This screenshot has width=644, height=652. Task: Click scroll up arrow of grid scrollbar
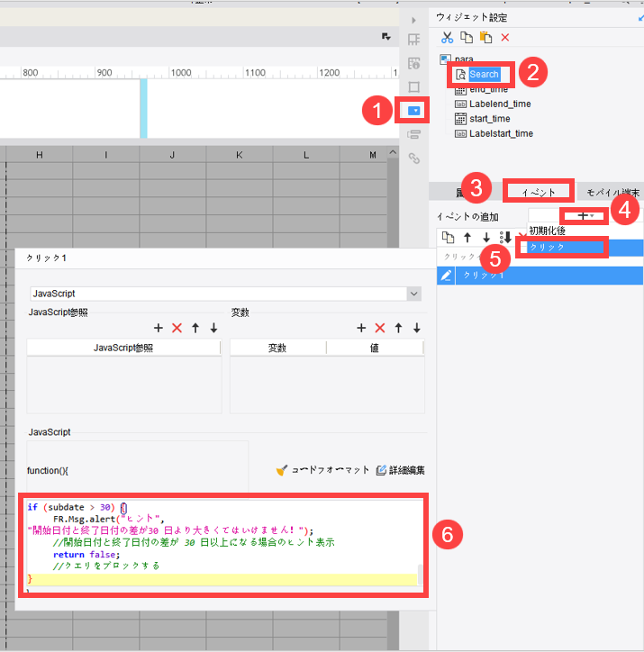pos(393,152)
